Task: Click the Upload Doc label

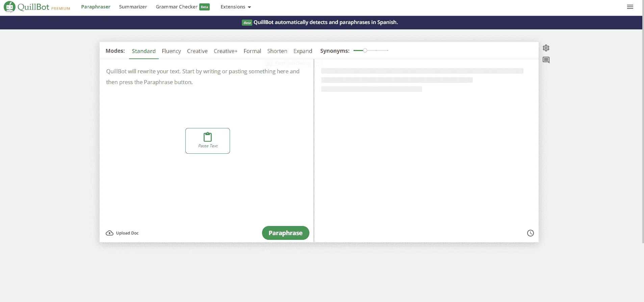Action: click(127, 233)
